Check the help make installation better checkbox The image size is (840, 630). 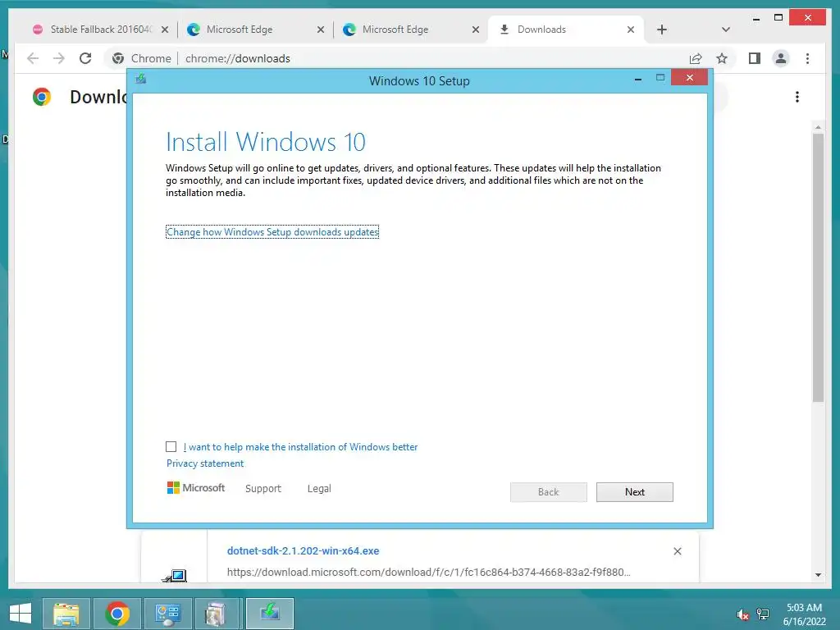(171, 447)
